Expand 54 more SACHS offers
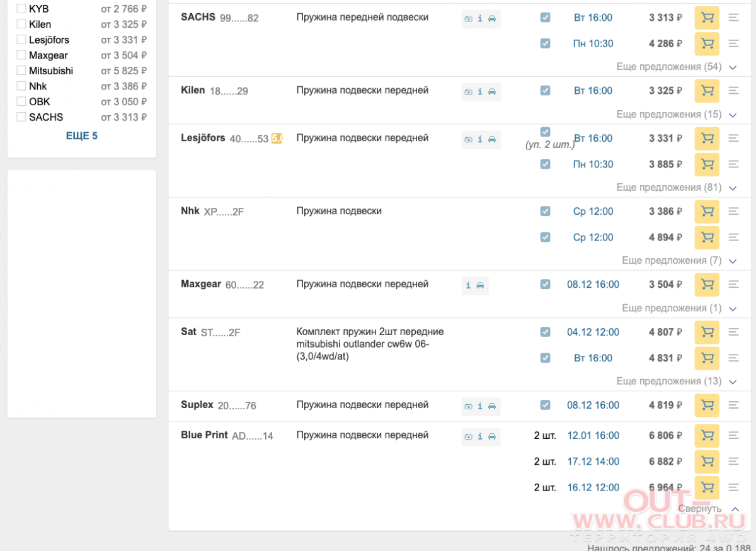756x551 pixels. pos(677,67)
